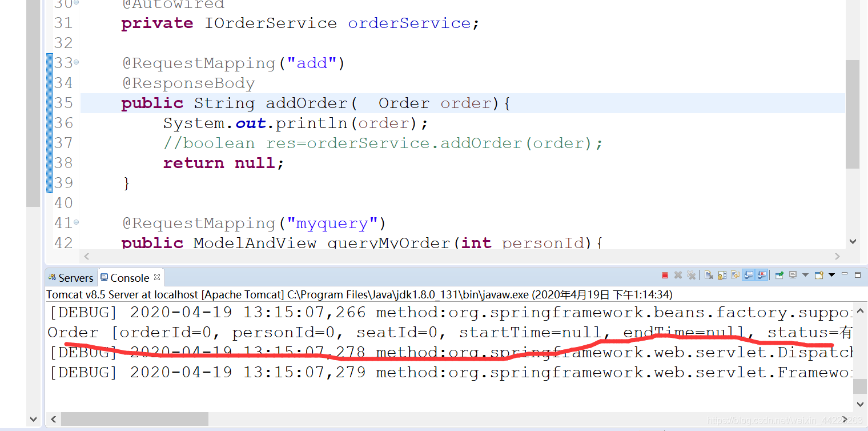Click the 13:15:07,266 DEBUG log line
Viewport: 868px width, 431px height.
tap(451, 313)
